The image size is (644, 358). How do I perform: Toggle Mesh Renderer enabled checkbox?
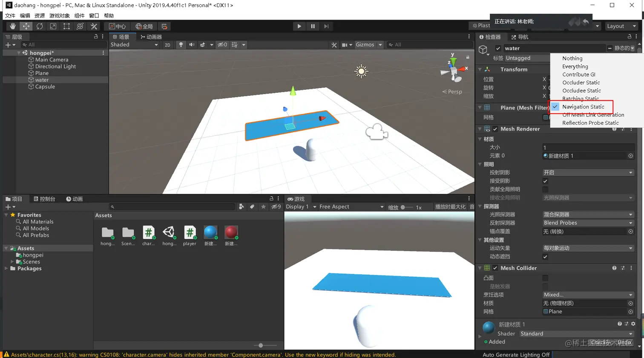[x=495, y=129]
